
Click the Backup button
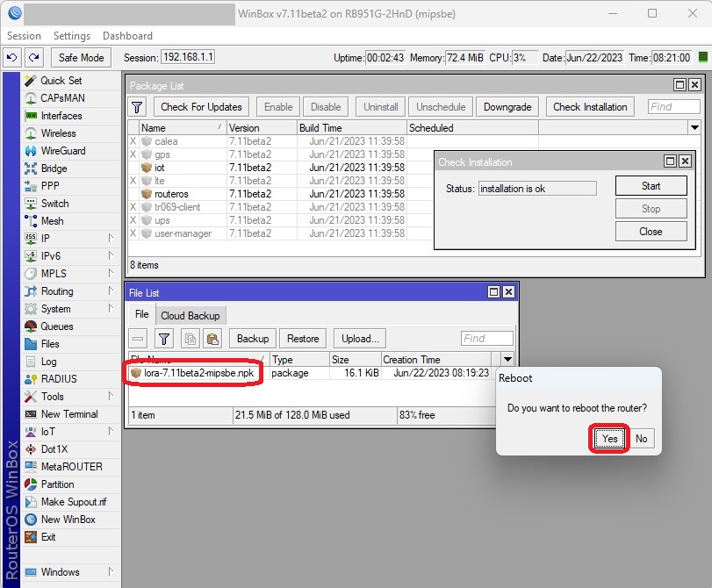point(253,339)
